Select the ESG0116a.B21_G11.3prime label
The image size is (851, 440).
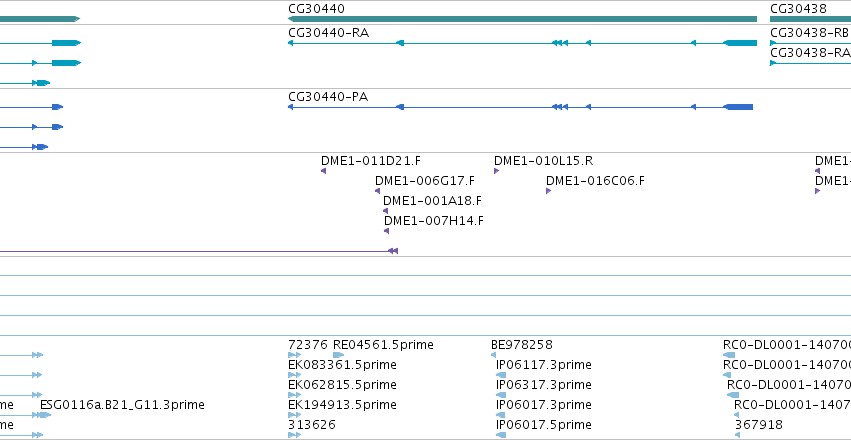click(122, 405)
